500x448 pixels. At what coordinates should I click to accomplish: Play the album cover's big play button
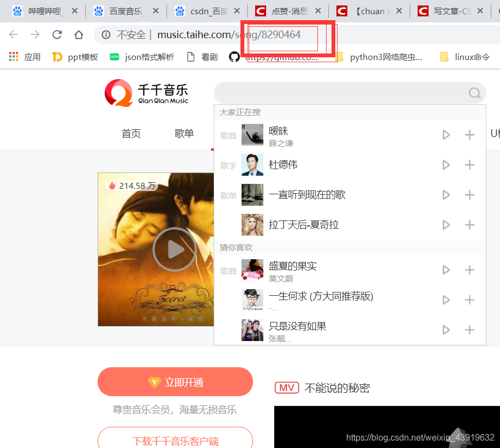click(174, 249)
